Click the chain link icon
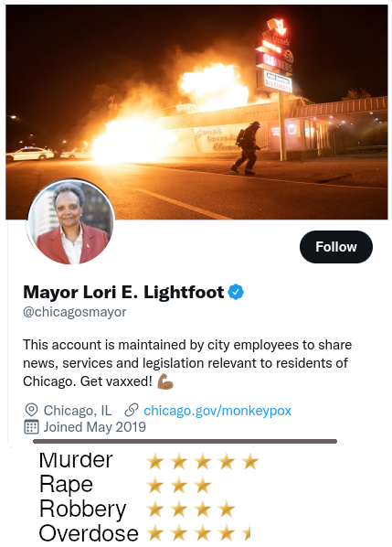 132,410
